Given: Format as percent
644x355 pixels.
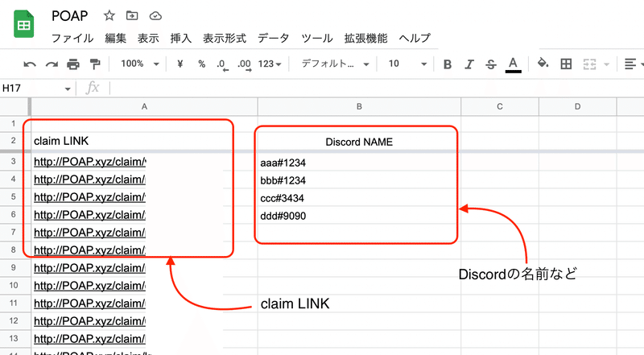Looking at the screenshot, I should point(201,64).
